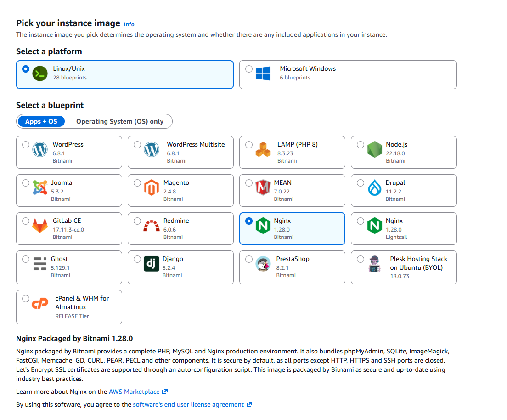Click the "5.129.1" Ghost version text
507x420 pixels.
(x=60, y=268)
